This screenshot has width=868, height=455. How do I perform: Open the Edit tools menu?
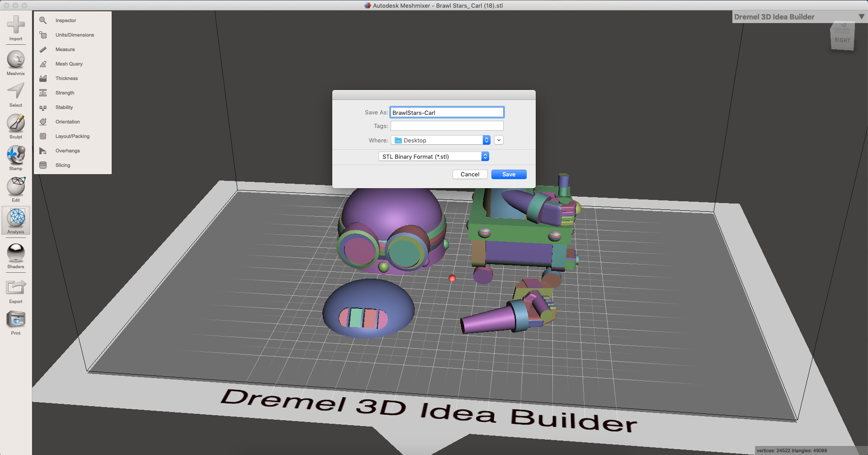pyautogui.click(x=16, y=190)
